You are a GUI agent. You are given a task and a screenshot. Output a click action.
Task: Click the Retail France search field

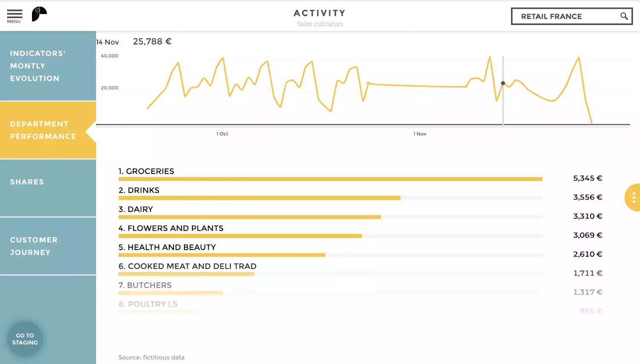pyautogui.click(x=563, y=16)
